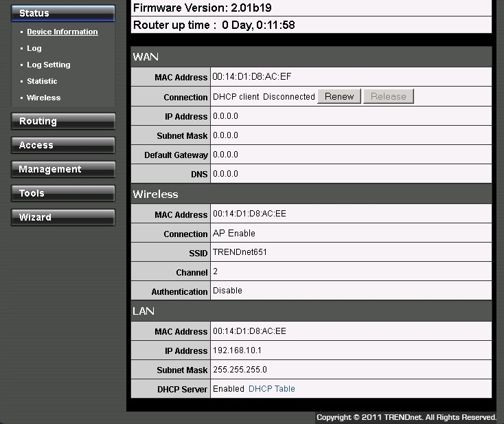Open the Device Information page
The height and width of the screenshot is (424, 504).
[62, 32]
